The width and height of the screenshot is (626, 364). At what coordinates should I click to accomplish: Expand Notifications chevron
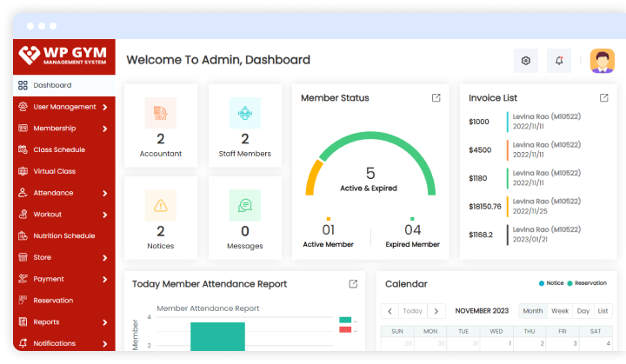point(105,344)
